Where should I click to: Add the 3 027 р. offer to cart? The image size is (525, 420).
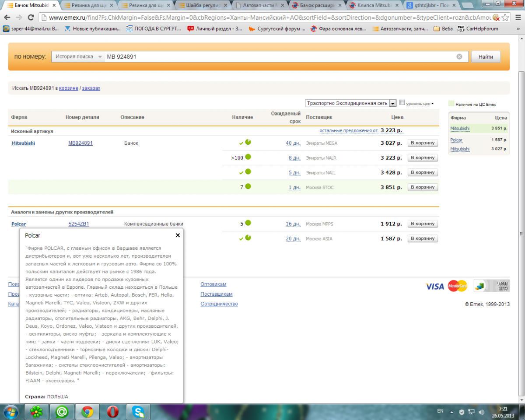(x=423, y=143)
